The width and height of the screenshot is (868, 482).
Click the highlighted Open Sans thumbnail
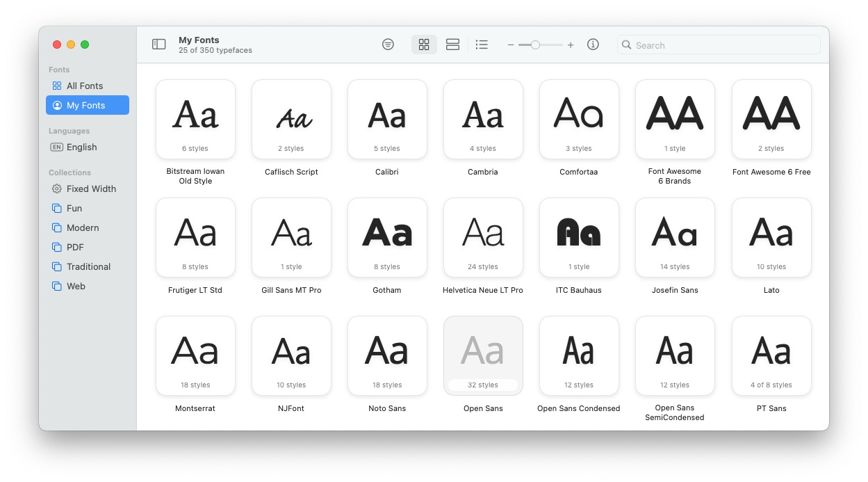click(483, 355)
